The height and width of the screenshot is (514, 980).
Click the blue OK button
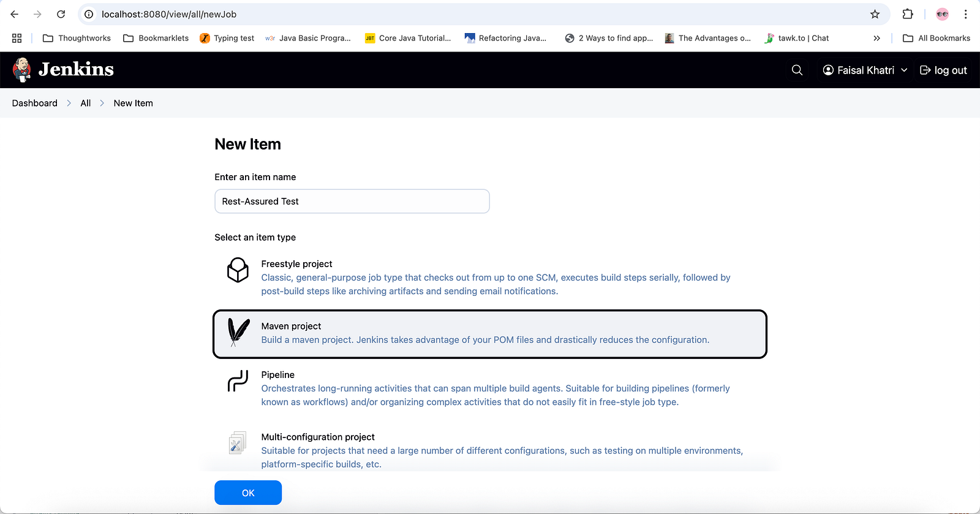point(248,493)
